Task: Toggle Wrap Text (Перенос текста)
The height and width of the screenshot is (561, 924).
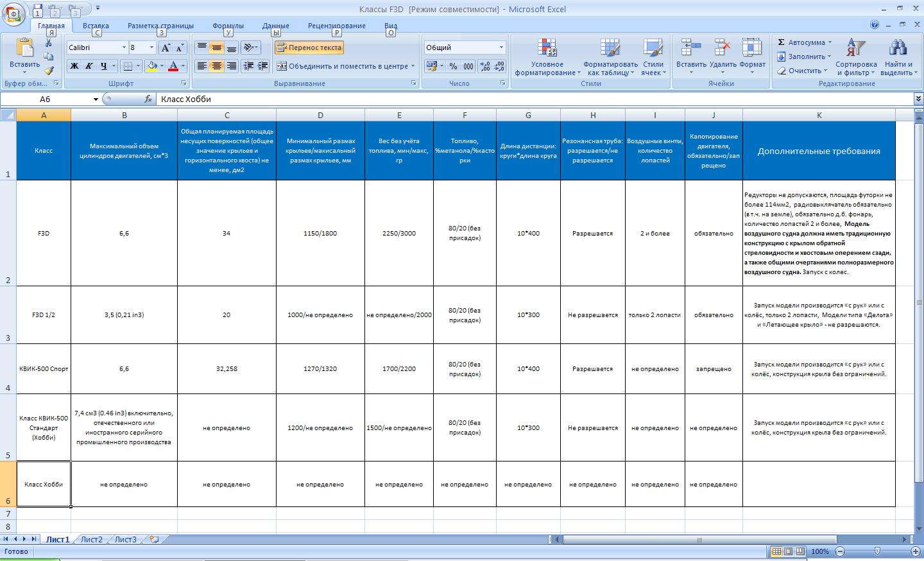Action: [309, 47]
